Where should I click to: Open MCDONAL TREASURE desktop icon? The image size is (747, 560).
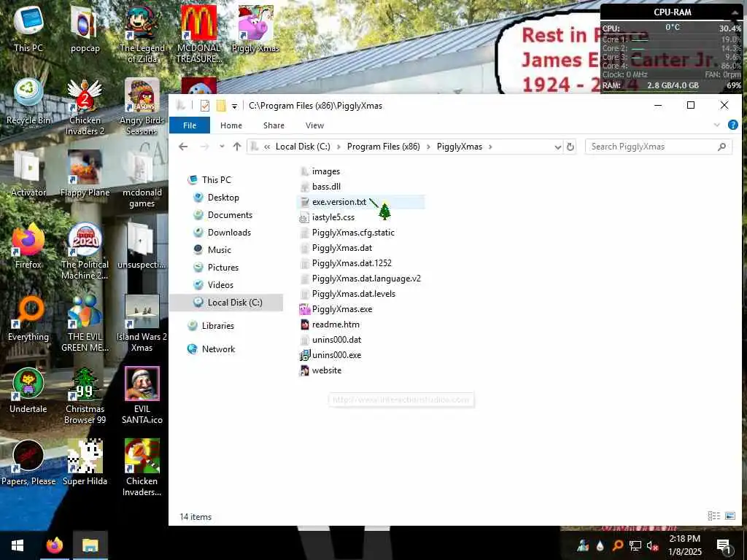[x=198, y=34]
